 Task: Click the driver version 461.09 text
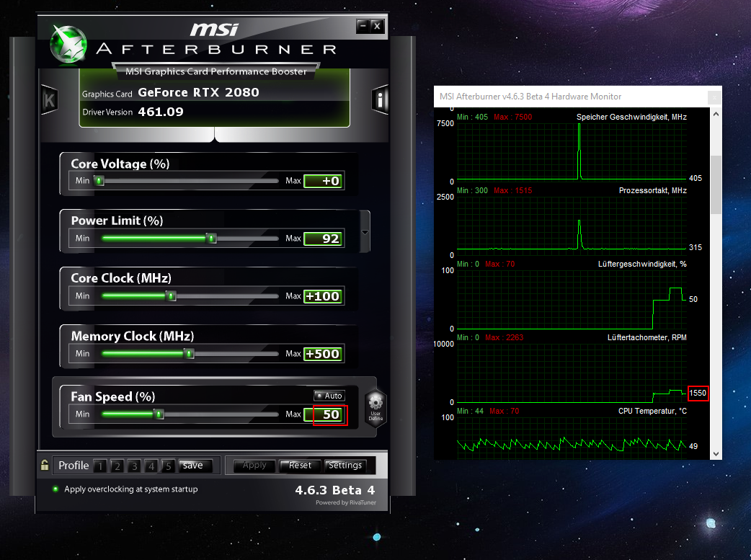[x=161, y=112]
